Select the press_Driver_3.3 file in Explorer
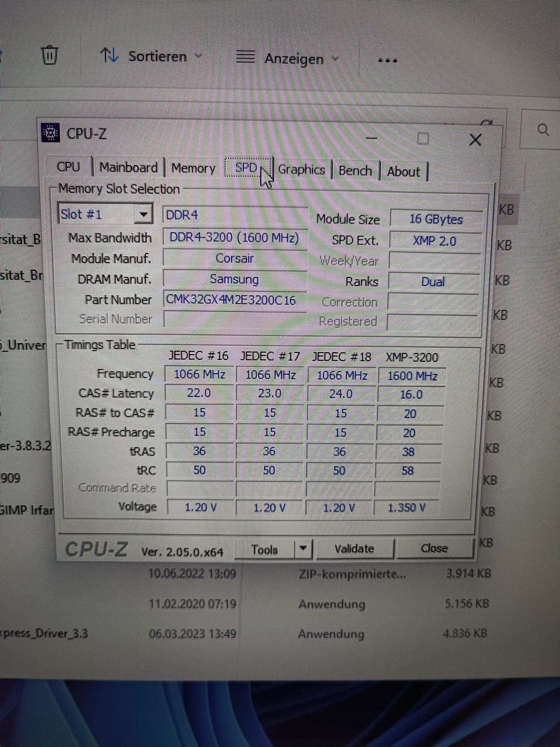Viewport: 560px width, 747px height. [44, 633]
